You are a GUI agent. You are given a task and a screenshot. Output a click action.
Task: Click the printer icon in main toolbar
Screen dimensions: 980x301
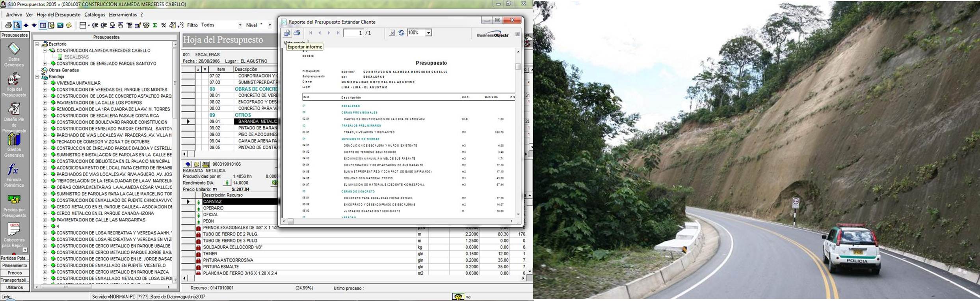point(8,25)
